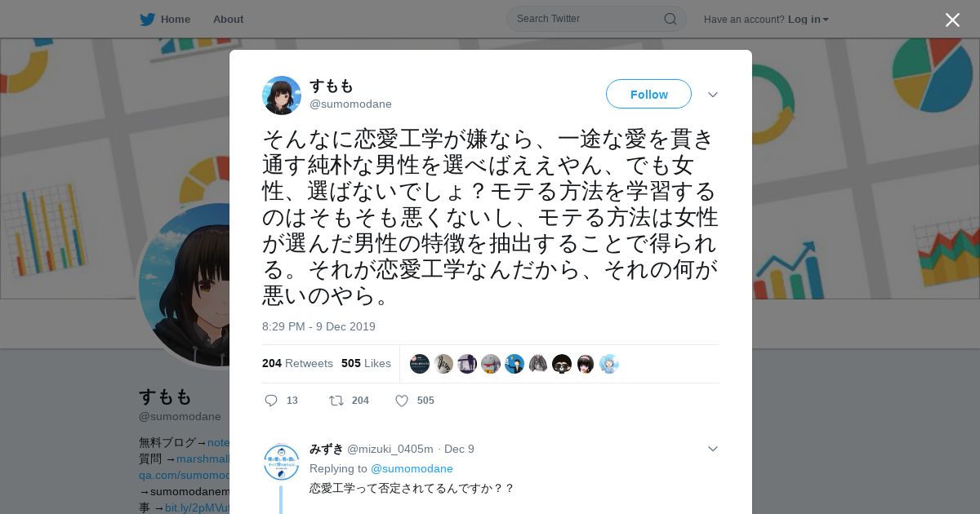Click the reply speech bubble icon
This screenshot has width=980, height=514.
271,401
